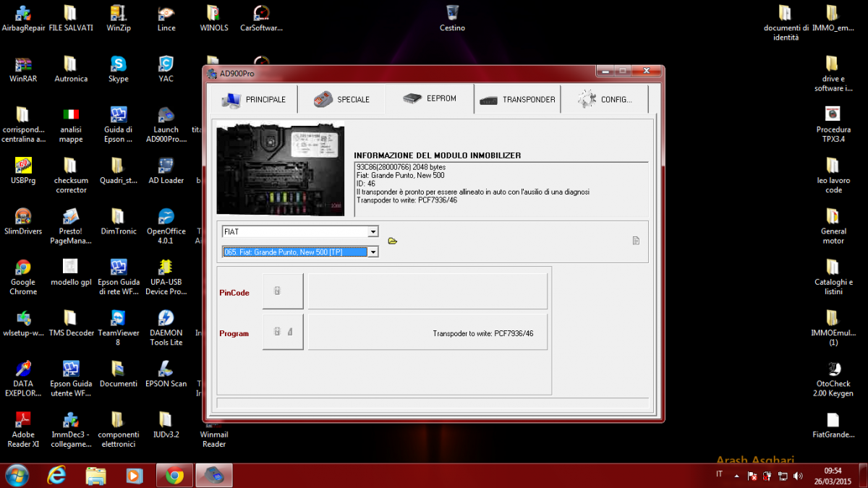
Task: Click the IT language indicator
Action: point(719,474)
